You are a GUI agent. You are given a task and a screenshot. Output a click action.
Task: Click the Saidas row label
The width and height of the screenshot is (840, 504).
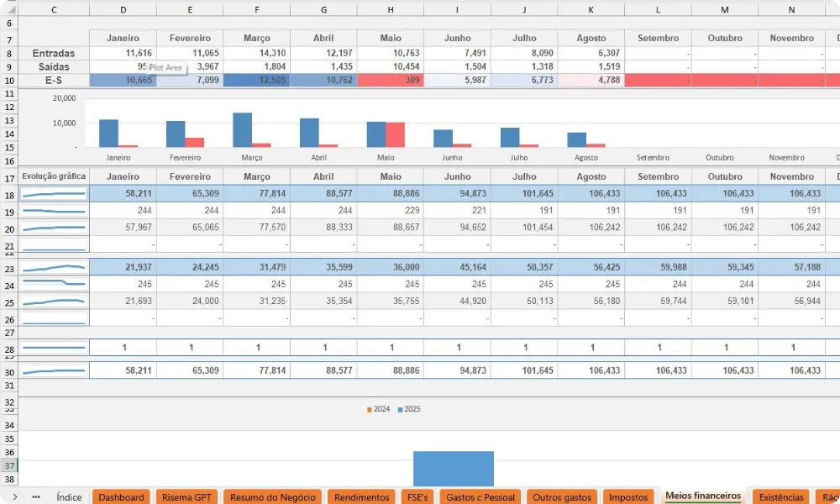(x=54, y=66)
